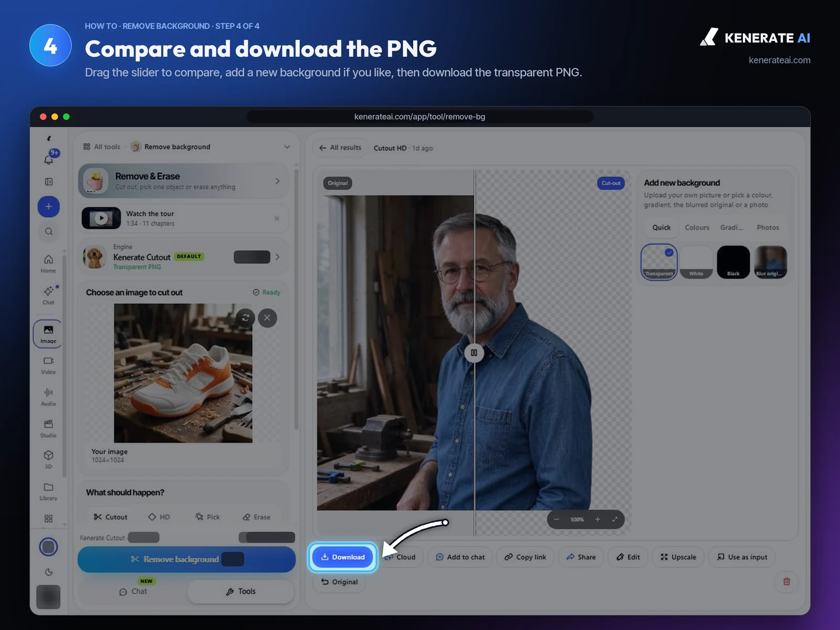The width and height of the screenshot is (840, 630).
Task: Go to All tools
Action: click(x=102, y=147)
